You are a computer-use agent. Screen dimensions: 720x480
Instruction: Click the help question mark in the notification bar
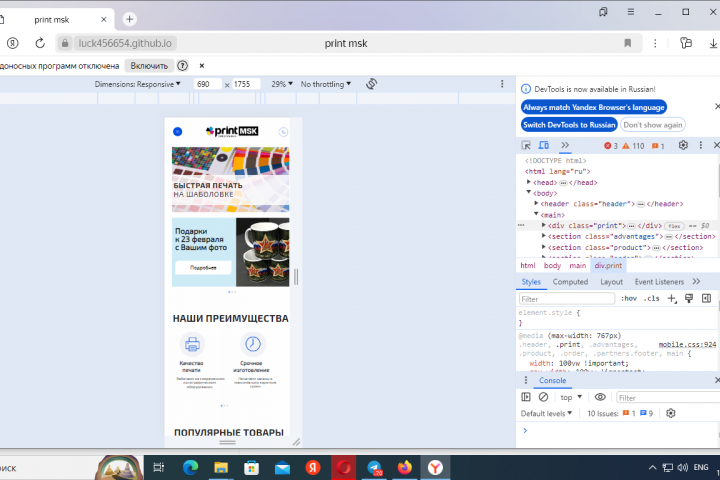183,66
